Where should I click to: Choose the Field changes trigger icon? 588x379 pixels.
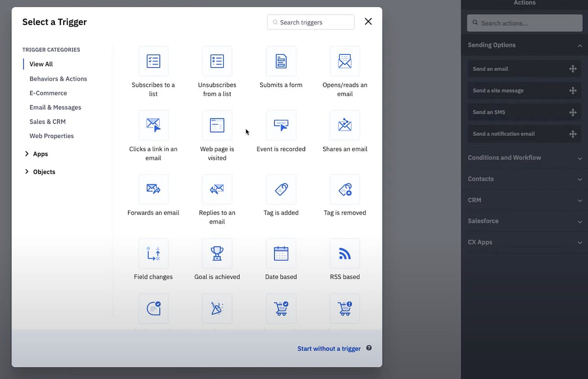pos(153,253)
